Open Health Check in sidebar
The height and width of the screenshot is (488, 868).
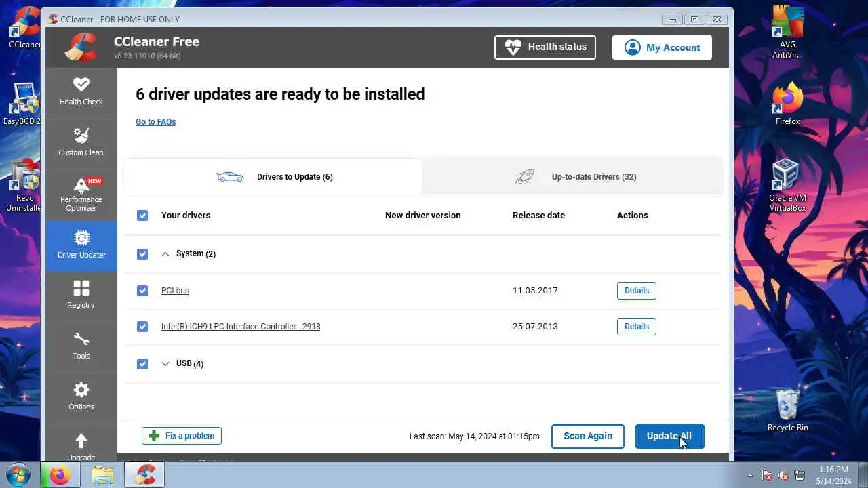(x=81, y=92)
